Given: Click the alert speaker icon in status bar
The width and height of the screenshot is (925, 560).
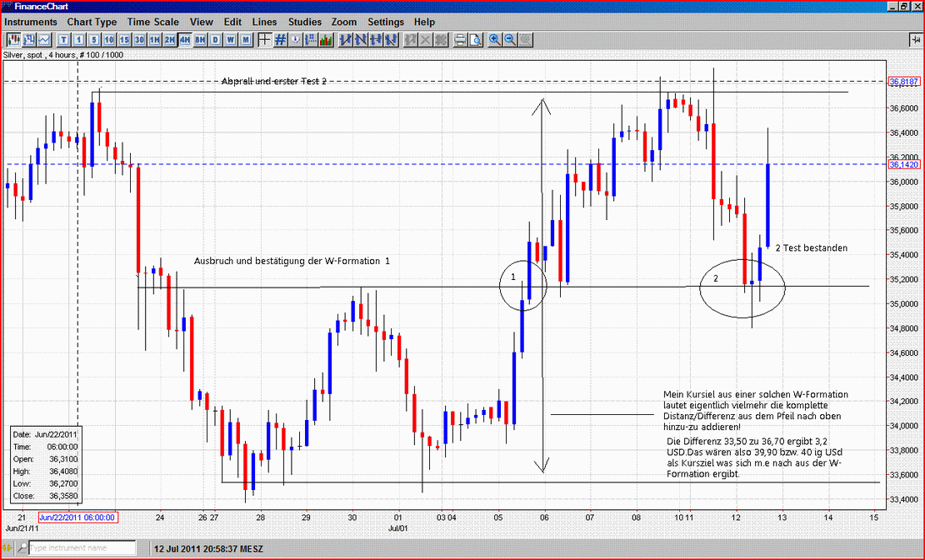Looking at the screenshot, I should (8, 547).
